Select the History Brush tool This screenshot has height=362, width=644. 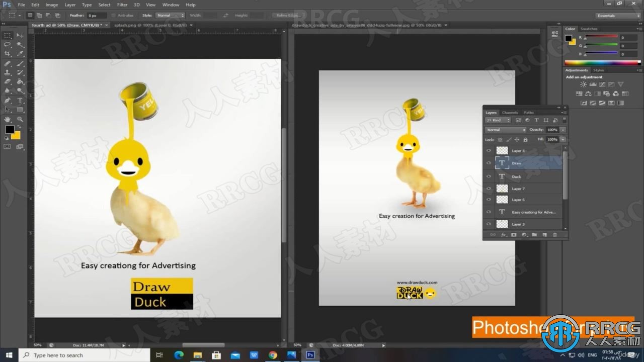(x=20, y=72)
